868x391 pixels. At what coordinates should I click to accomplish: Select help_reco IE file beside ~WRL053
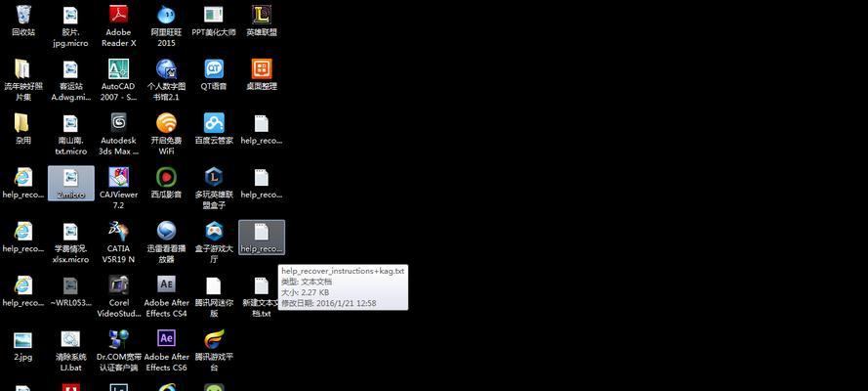tap(23, 291)
